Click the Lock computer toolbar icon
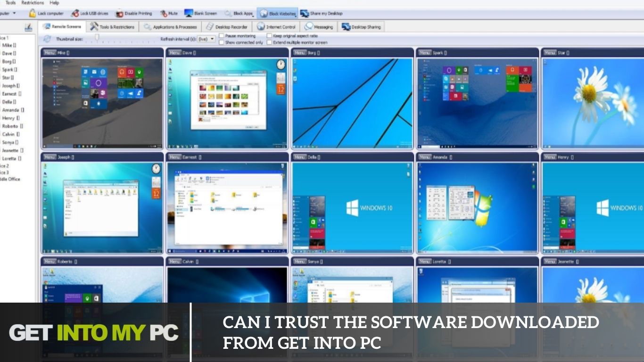Screen dimensions: 644x362 [x=32, y=13]
